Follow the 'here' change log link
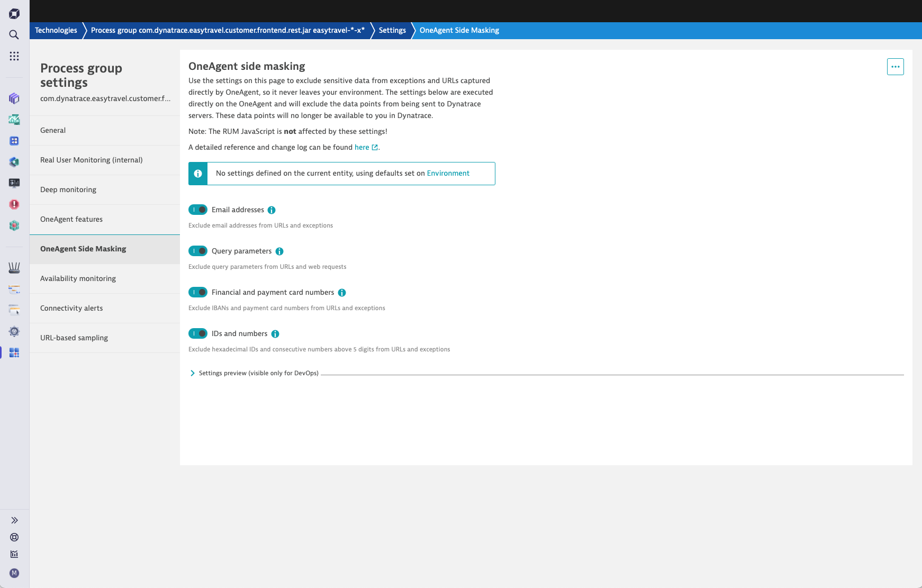This screenshot has height=588, width=922. point(363,147)
